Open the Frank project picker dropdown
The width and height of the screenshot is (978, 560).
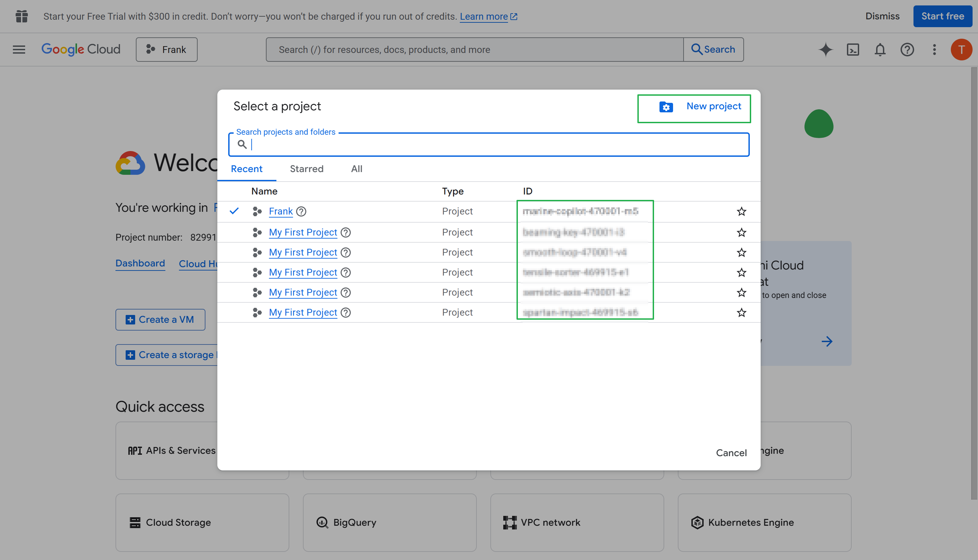click(166, 50)
